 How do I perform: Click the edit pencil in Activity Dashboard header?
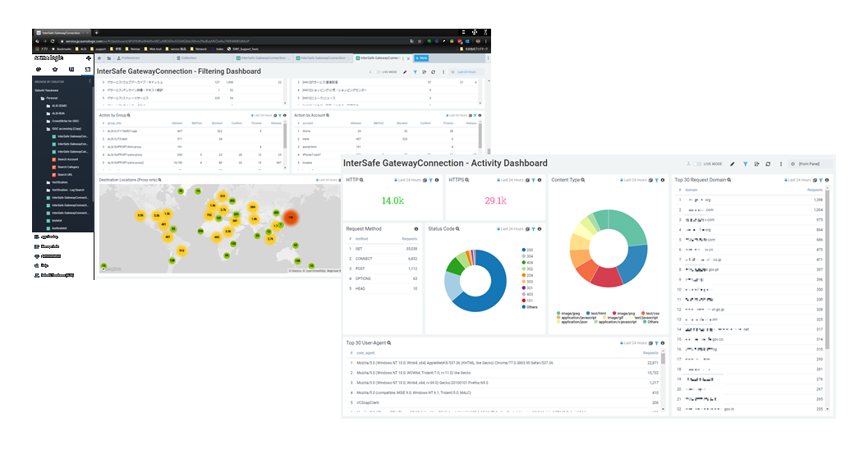point(733,164)
